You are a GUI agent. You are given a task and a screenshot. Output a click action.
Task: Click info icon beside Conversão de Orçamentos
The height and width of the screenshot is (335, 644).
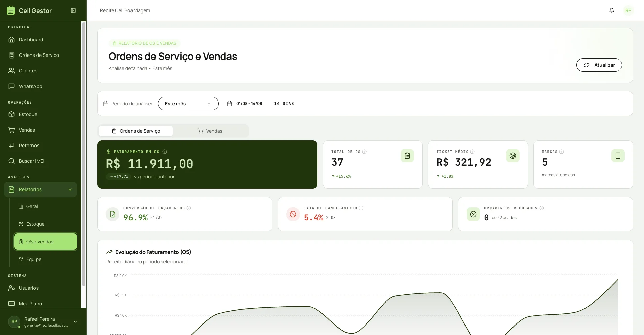[189, 208]
